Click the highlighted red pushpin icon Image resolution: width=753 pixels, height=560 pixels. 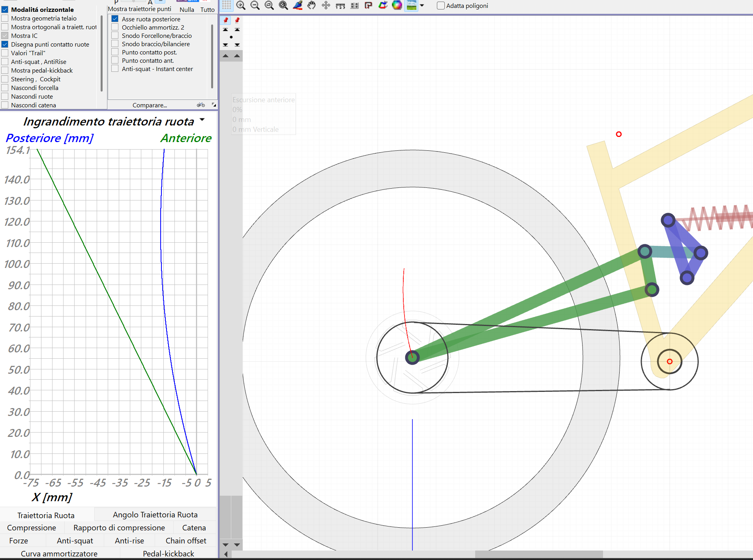coord(226,20)
